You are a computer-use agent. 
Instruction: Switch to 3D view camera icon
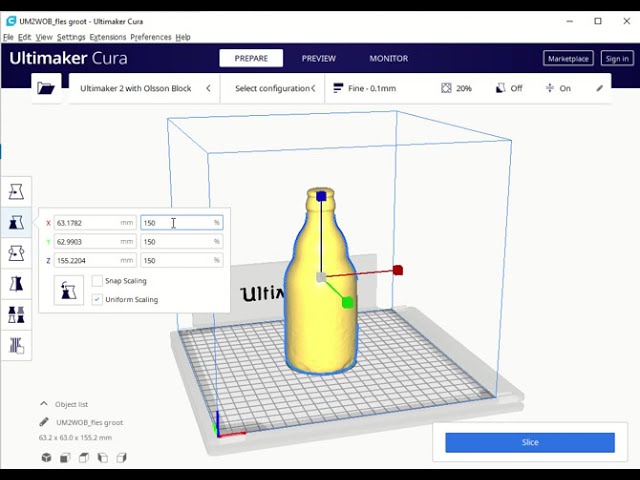tap(46, 458)
